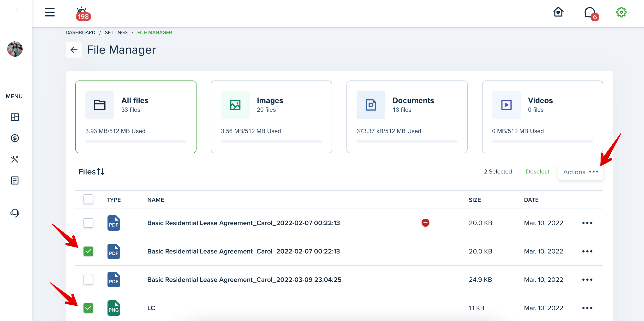Select the All files category card

point(136,117)
